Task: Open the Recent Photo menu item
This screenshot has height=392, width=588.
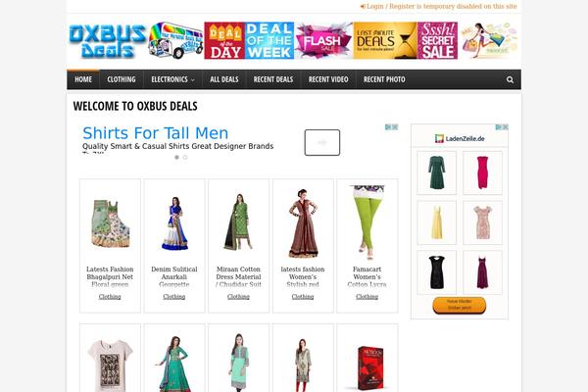Action: [x=384, y=79]
